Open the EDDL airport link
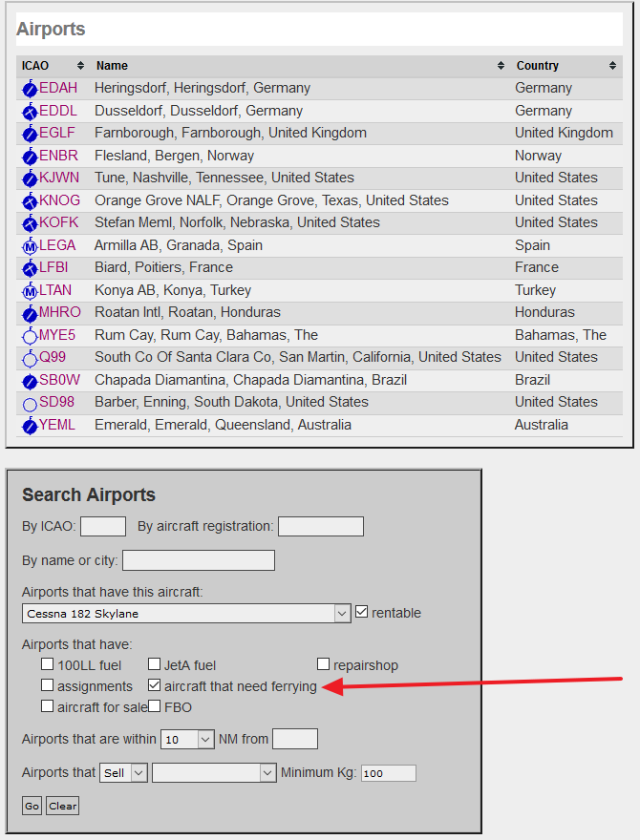The height and width of the screenshot is (840, 640). pyautogui.click(x=58, y=111)
